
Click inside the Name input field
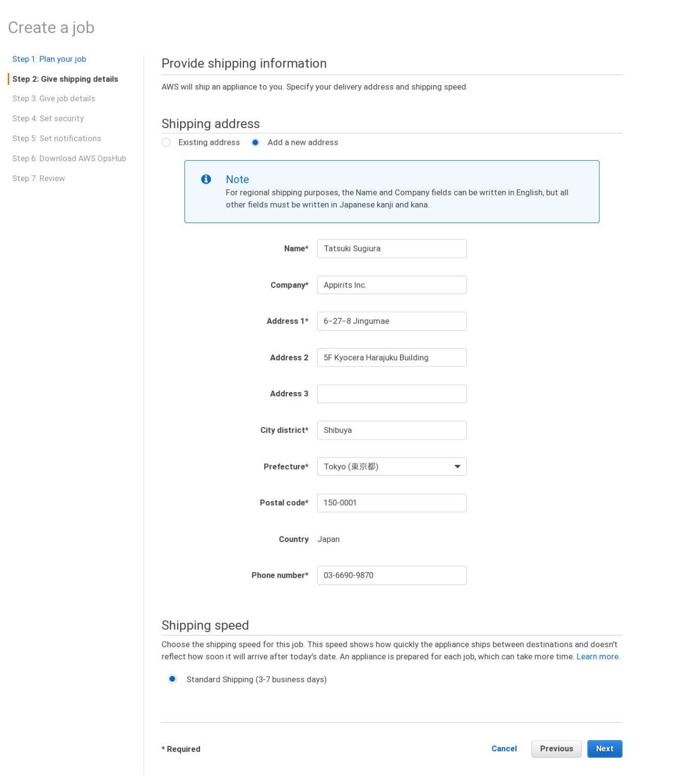tap(391, 249)
